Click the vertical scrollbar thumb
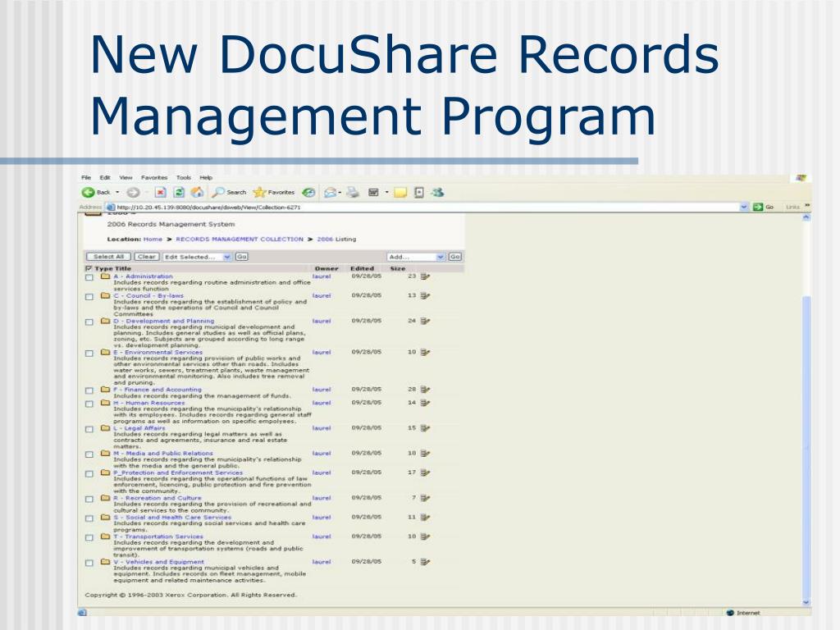840x630 pixels. pyautogui.click(x=807, y=447)
